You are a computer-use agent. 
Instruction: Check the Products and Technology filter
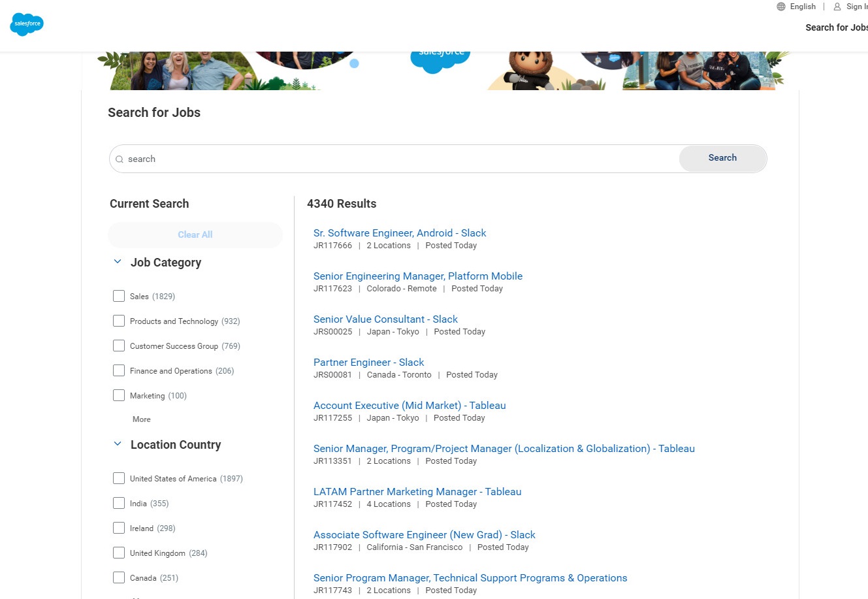[x=119, y=321]
